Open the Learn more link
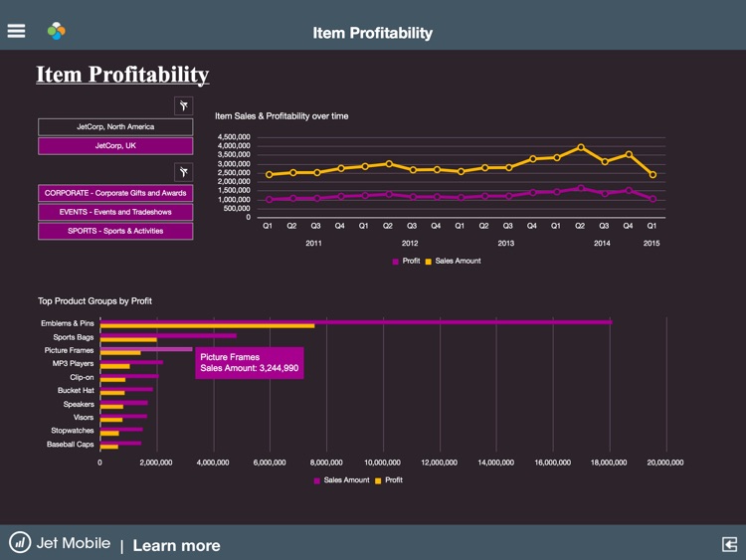746x560 pixels. (x=176, y=545)
